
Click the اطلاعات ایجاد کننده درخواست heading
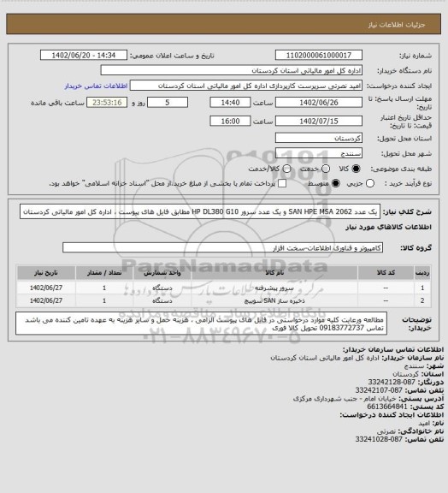[x=392, y=415]
